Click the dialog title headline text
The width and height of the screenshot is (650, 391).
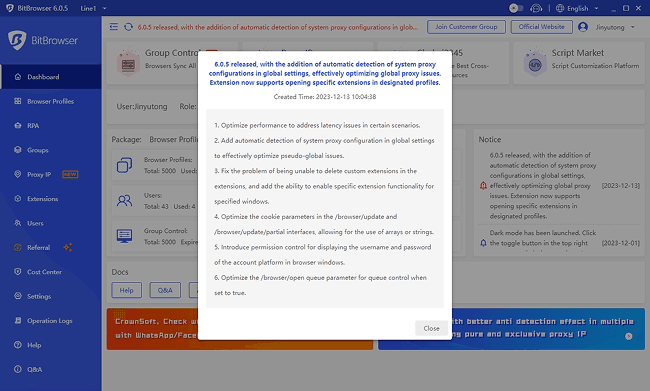(325, 73)
